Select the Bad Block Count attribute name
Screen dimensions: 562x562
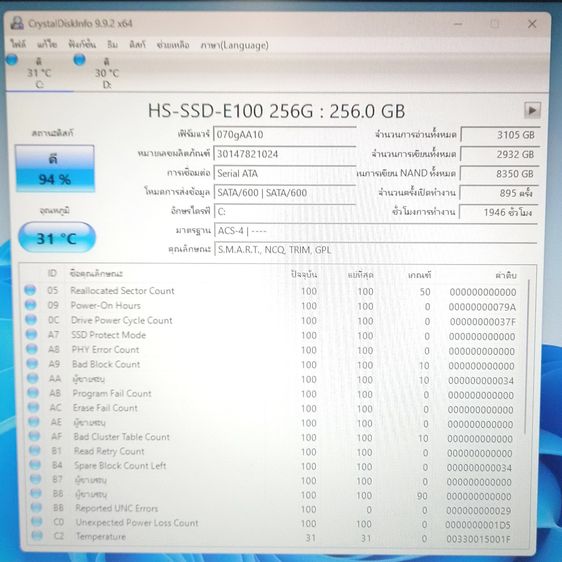pos(106,364)
